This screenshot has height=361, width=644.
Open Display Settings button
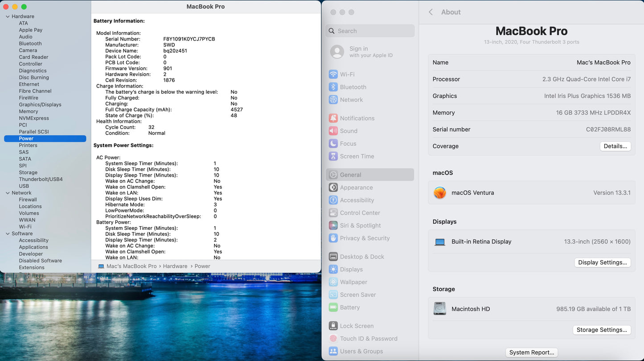pos(602,262)
